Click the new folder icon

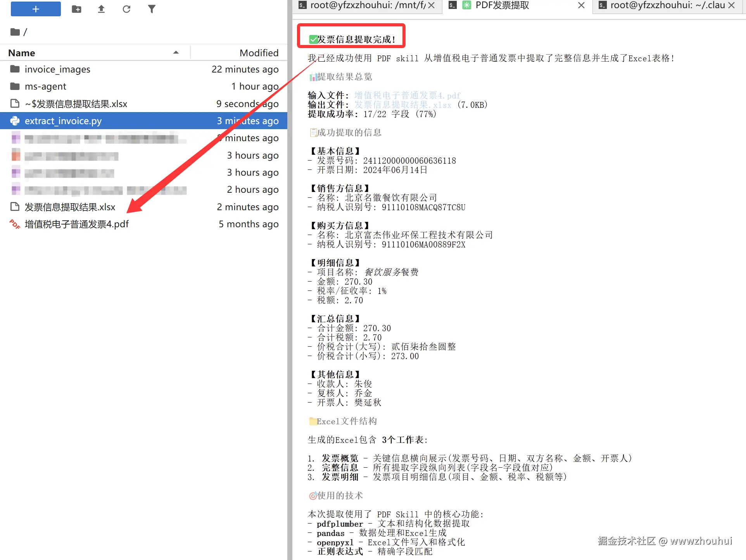(76, 9)
